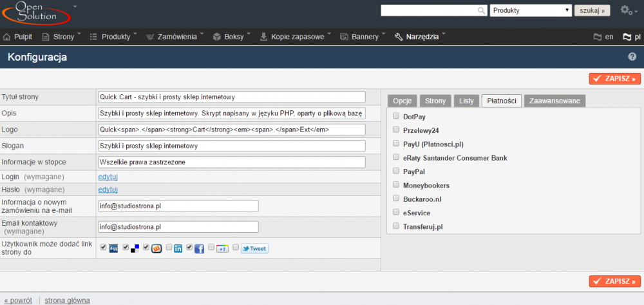The width and height of the screenshot is (644, 305).
Task: Switch language via en flag
Action: coord(604,37)
